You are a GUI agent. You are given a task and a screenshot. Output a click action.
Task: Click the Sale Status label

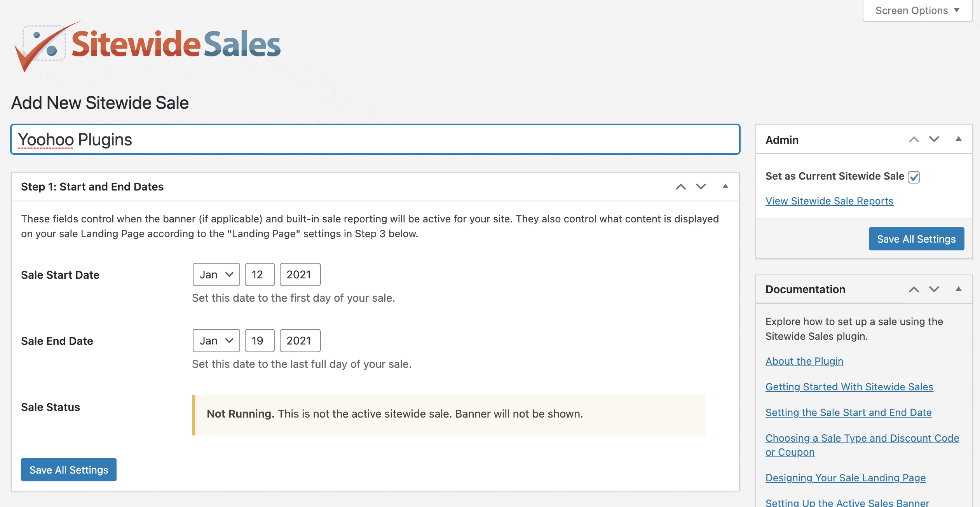pos(51,407)
